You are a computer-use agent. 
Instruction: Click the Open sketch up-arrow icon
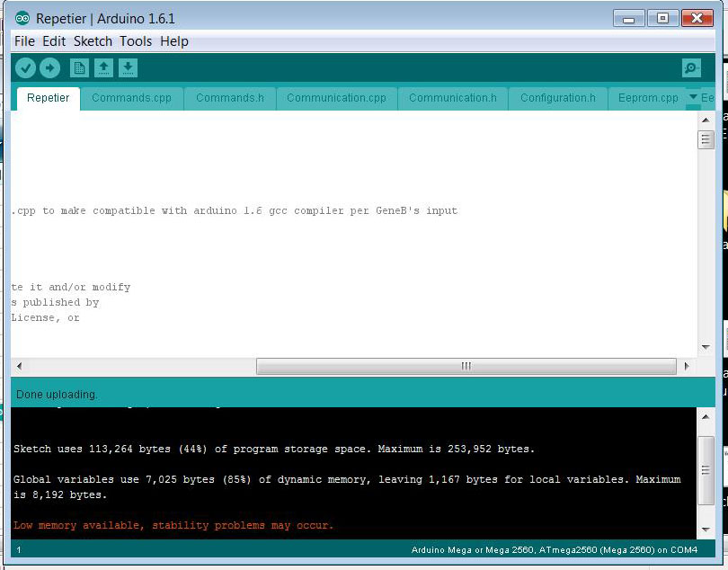tap(104, 68)
